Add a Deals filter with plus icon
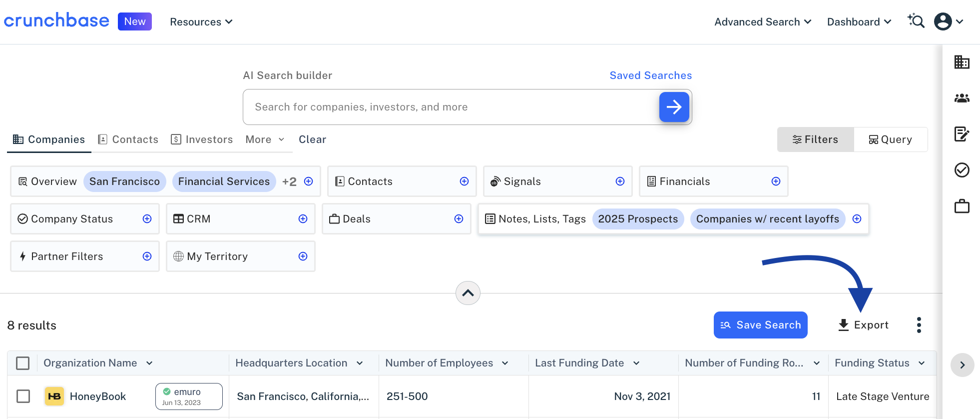This screenshot has height=419, width=980. pyautogui.click(x=459, y=219)
